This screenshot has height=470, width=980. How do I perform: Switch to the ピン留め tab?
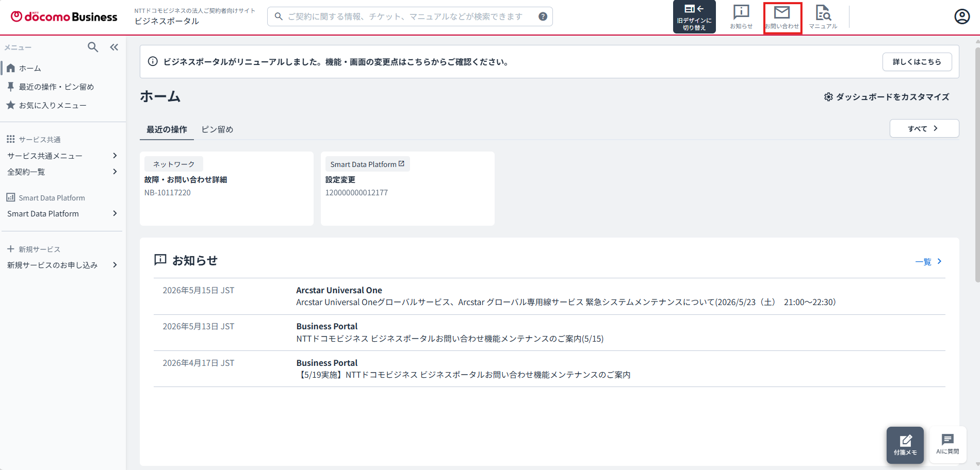tap(217, 129)
